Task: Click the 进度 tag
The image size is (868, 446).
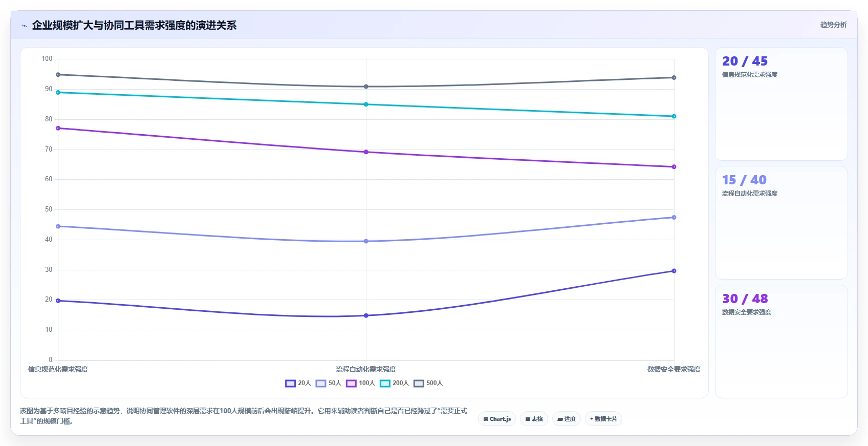Action: [x=567, y=419]
